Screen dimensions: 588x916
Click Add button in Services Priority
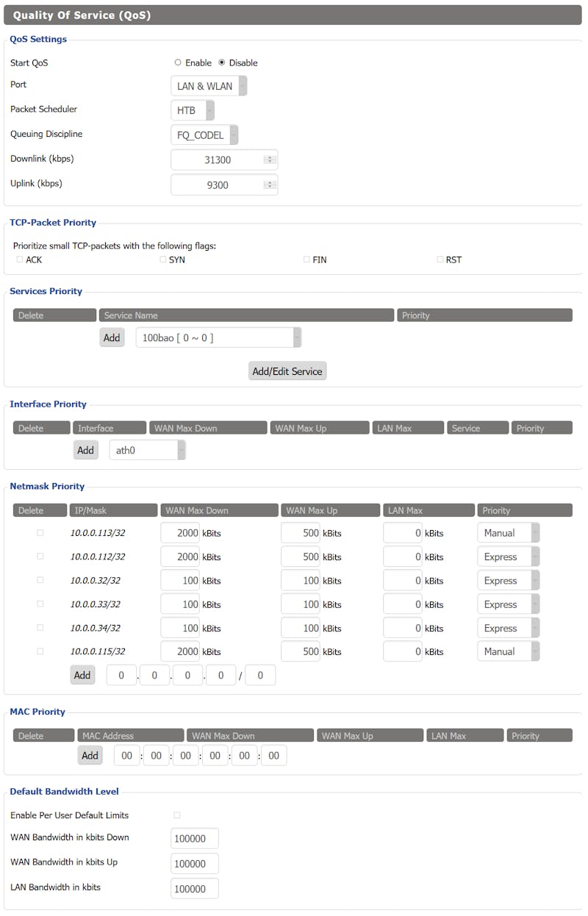point(112,337)
